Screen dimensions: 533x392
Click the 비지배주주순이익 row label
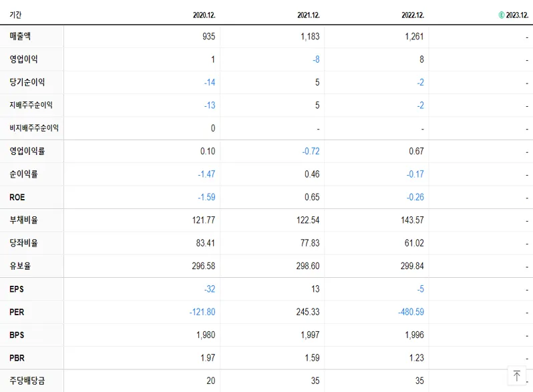[34, 128]
